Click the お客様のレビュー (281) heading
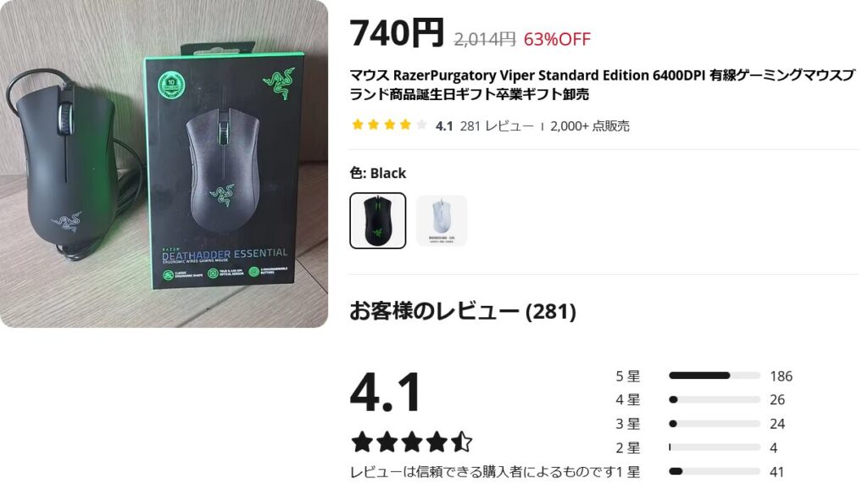The image size is (868, 484). click(463, 311)
